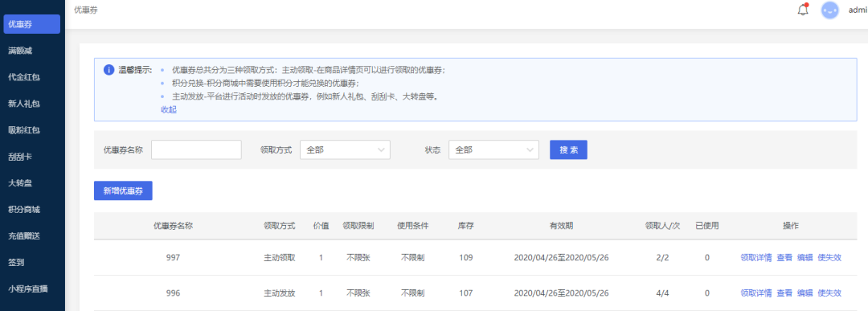This screenshot has width=868, height=311.
Task: Click 编辑 for coupon 996
Action: pos(805,293)
